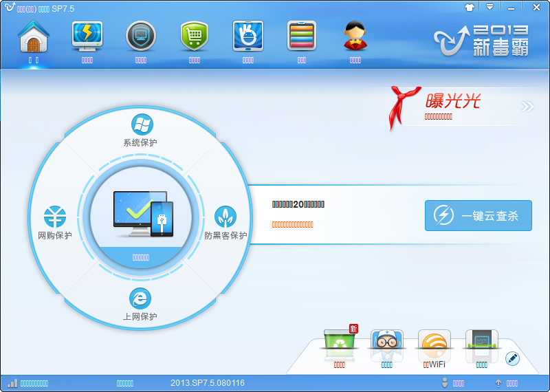Open 上网保护 browsing protection
550x392 pixels.
[141, 305]
